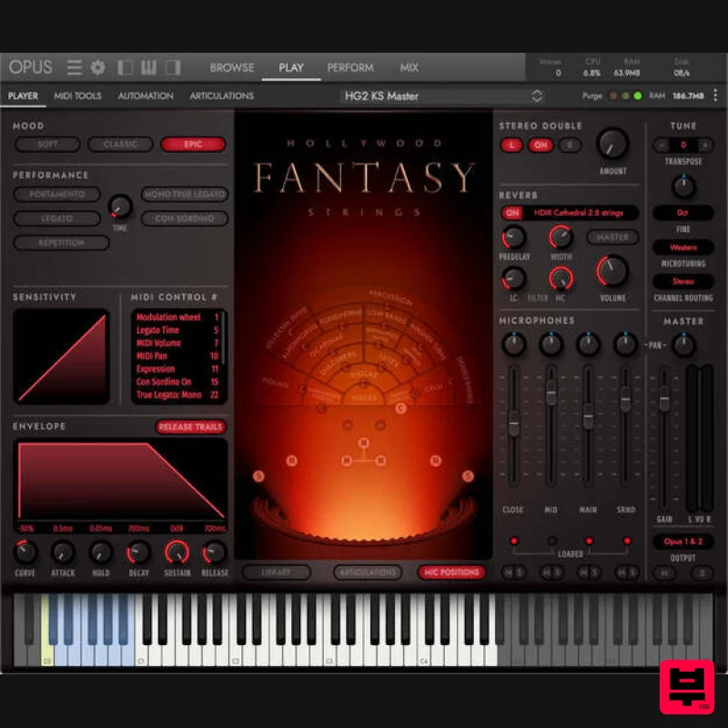Toggle Stereo Double R channel button
Image resolution: width=728 pixels, height=728 pixels.
[x=570, y=145]
